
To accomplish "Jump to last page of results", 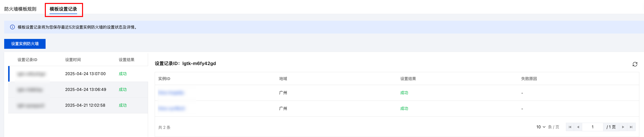I will coord(631,127).
